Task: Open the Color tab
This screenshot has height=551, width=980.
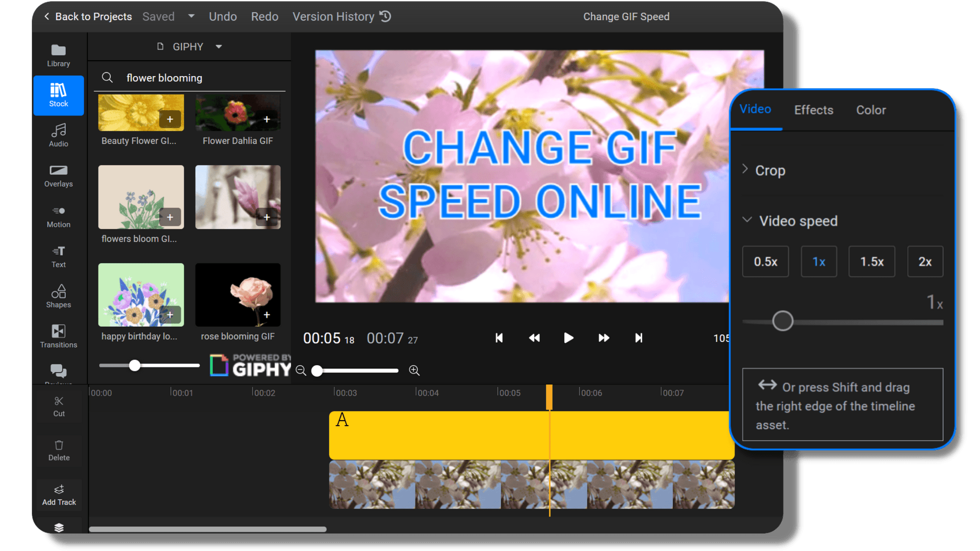Action: (x=871, y=110)
